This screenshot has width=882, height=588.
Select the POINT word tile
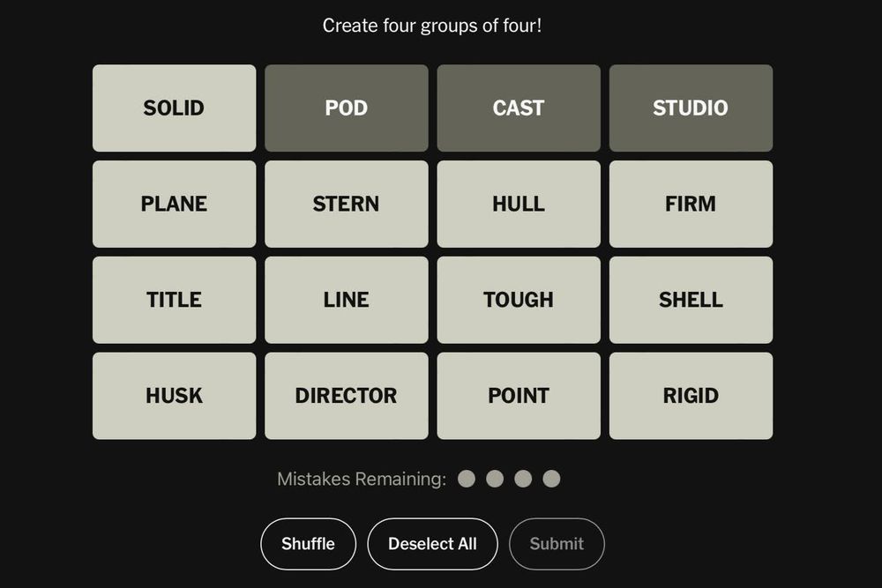tap(519, 396)
